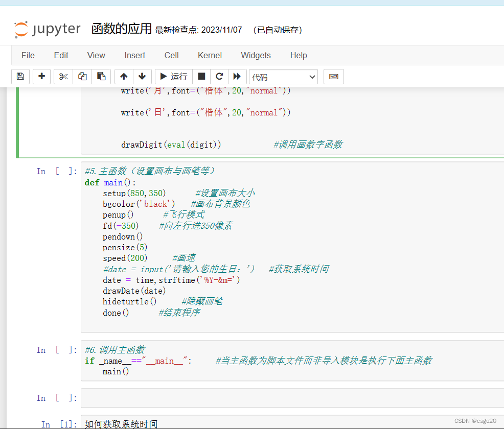Viewport: 504px width, 429px height.
Task: Interrupt the kernel stop icon
Action: pos(201,77)
